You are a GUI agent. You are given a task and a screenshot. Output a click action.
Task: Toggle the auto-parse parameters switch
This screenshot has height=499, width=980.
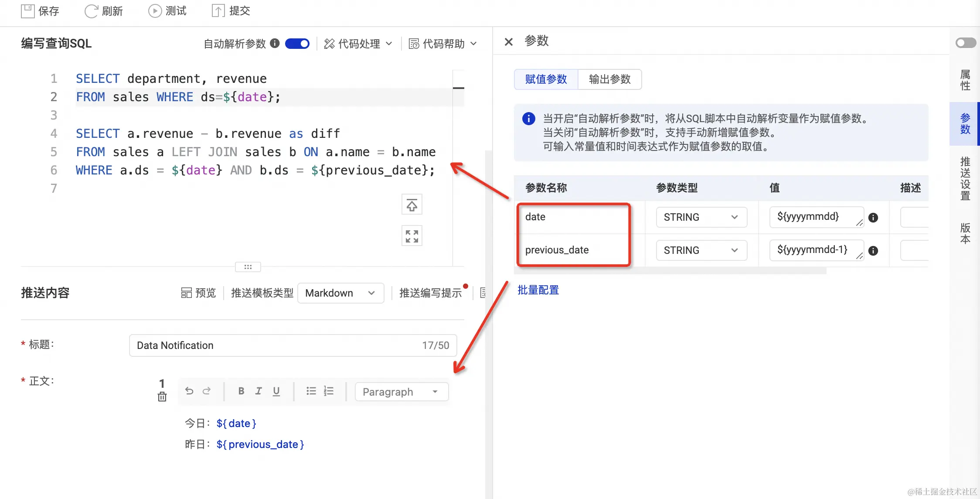(x=297, y=44)
